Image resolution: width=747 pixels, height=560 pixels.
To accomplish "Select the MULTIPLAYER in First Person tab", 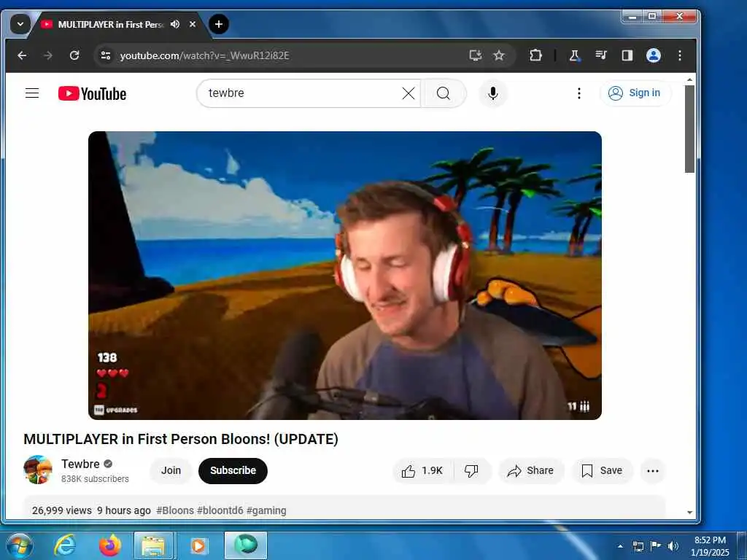I will pos(111,24).
